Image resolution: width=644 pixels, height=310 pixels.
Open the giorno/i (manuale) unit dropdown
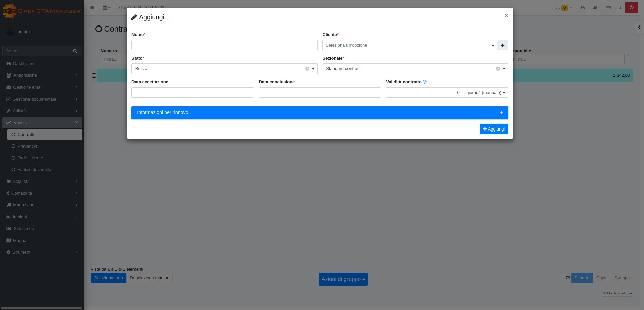click(x=485, y=93)
